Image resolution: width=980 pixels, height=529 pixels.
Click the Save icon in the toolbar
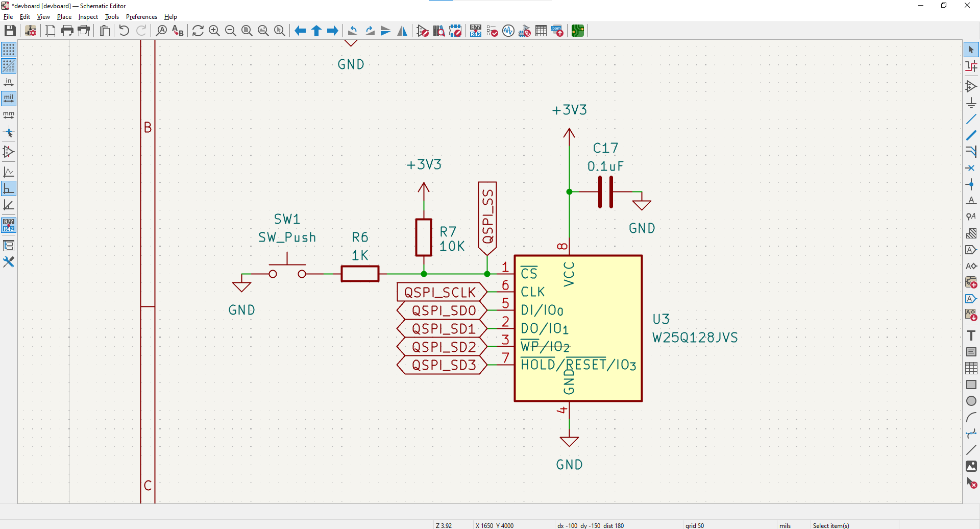click(10, 31)
